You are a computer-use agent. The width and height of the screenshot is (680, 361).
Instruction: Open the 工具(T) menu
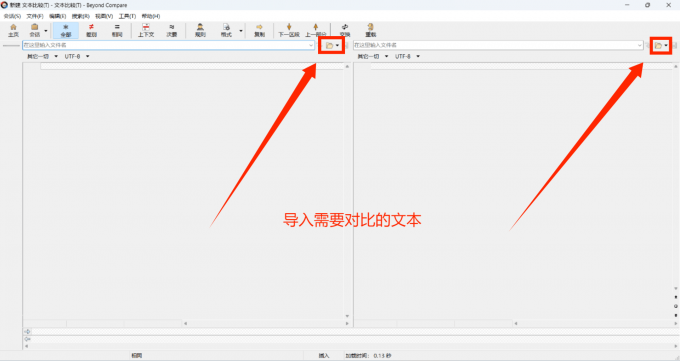click(127, 16)
